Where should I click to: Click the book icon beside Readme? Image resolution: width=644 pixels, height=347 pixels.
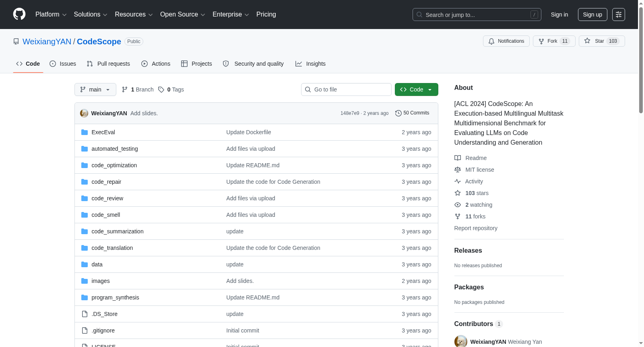[x=458, y=158]
